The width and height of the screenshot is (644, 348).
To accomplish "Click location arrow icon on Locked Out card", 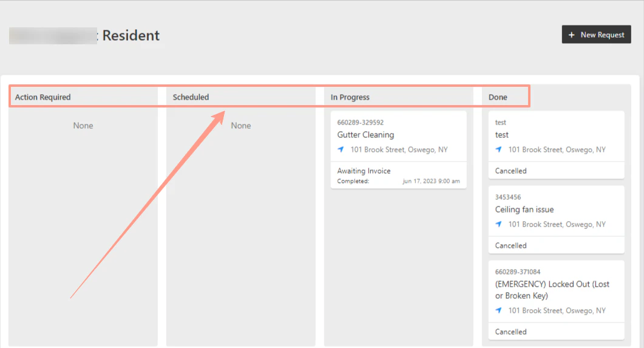I will click(x=498, y=310).
